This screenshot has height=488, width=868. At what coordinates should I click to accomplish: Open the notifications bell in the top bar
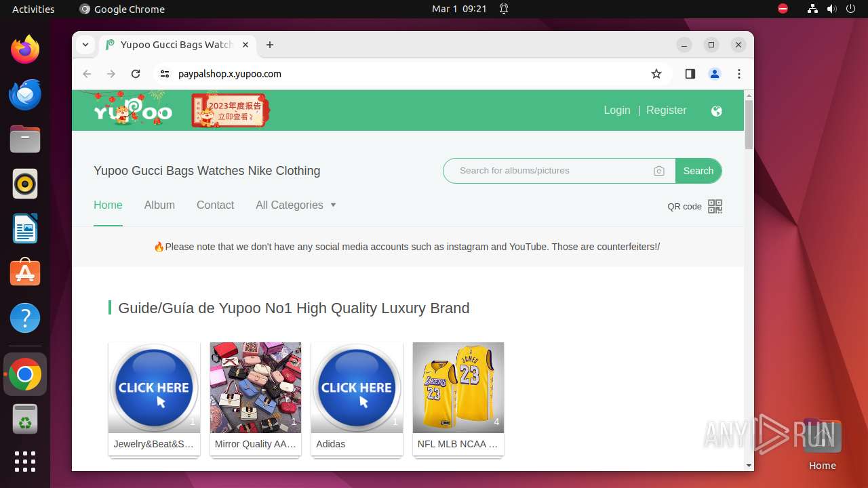click(x=504, y=9)
